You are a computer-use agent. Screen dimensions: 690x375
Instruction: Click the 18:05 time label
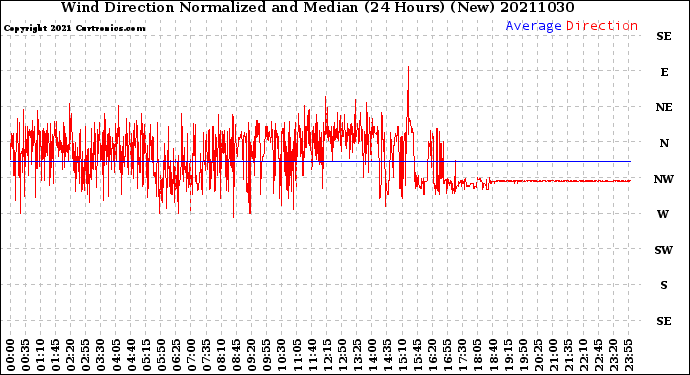coord(477,355)
